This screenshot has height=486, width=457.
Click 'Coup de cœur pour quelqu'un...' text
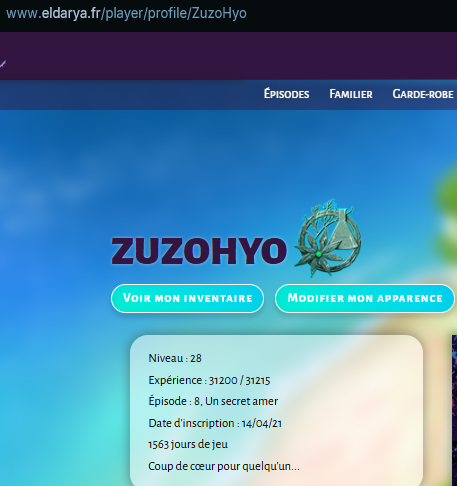224,466
